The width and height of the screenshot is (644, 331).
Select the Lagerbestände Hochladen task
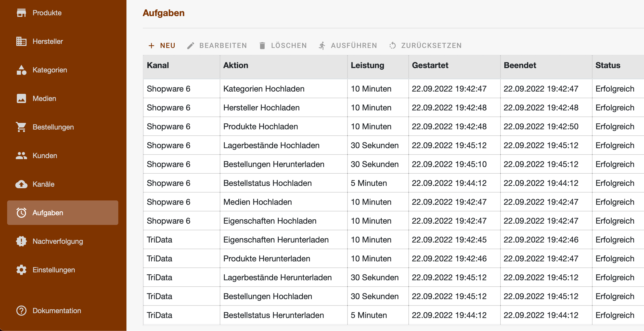394,145
